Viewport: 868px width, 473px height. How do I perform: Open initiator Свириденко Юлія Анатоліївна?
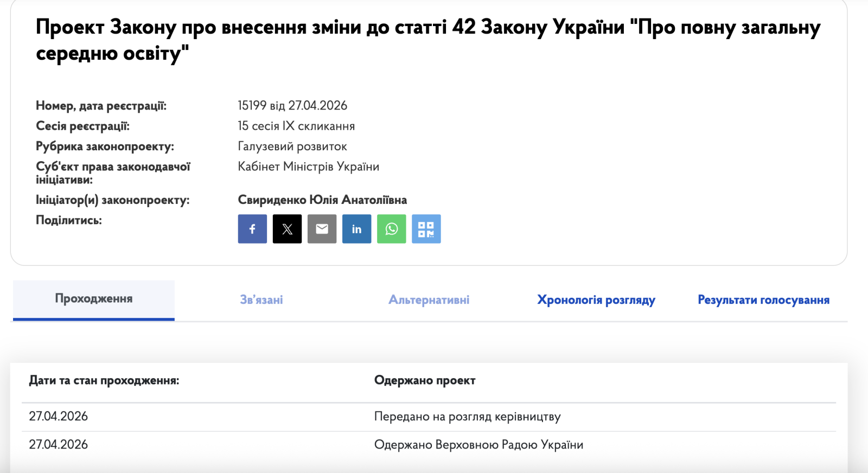coord(322,200)
